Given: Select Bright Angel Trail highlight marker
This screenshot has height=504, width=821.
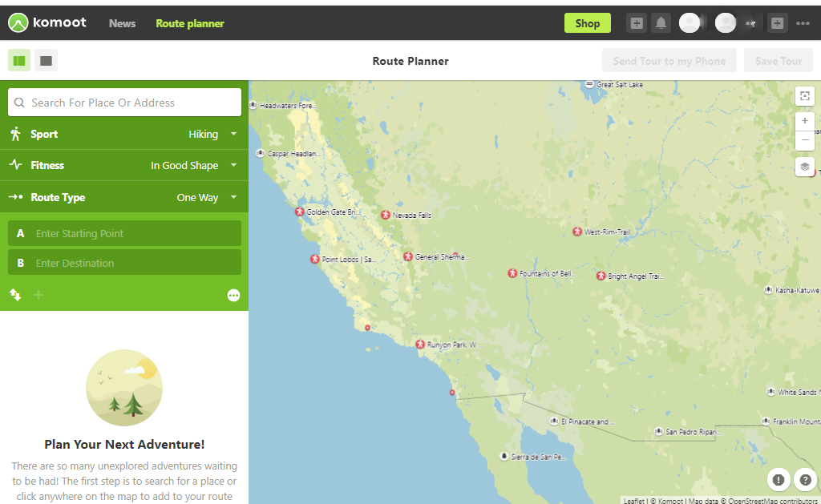Looking at the screenshot, I should click(601, 276).
